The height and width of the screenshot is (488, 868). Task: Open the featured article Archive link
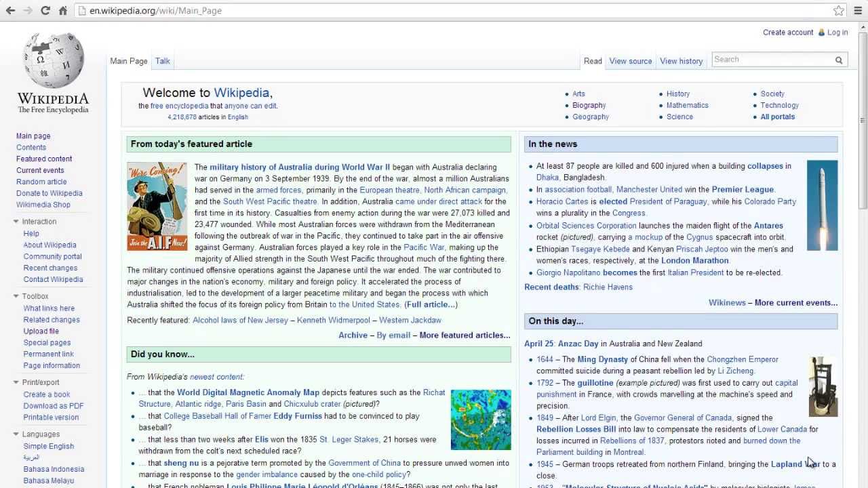[x=353, y=335]
